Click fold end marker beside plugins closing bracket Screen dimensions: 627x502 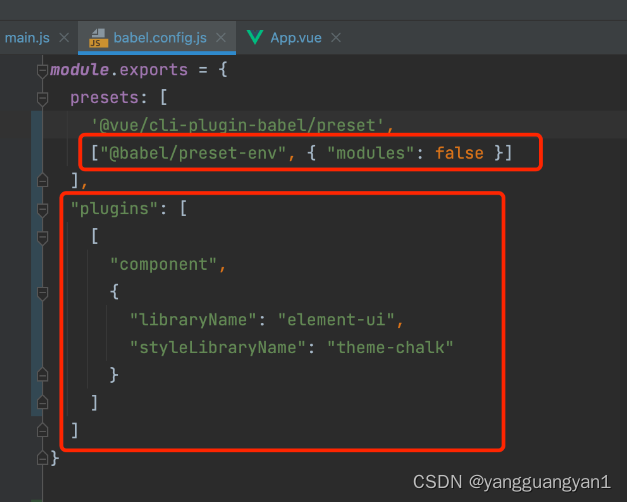42,430
